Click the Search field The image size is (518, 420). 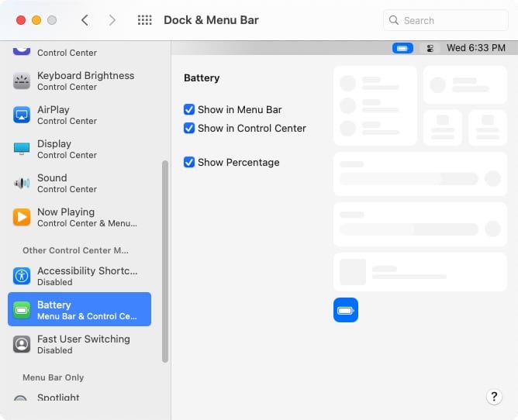(x=445, y=20)
